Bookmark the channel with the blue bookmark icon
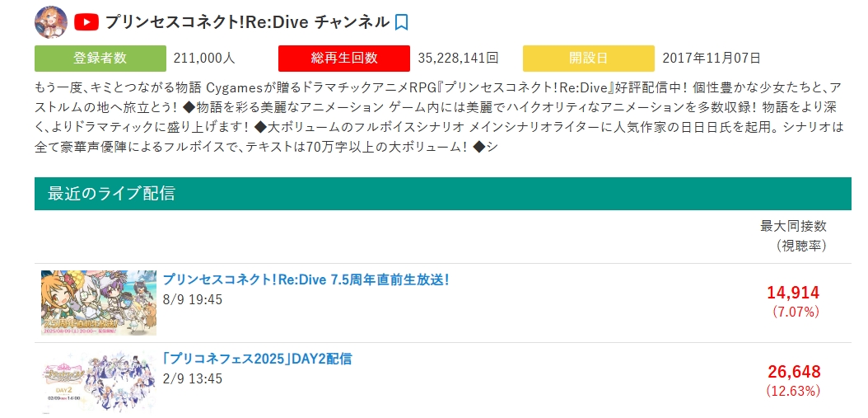 pyautogui.click(x=402, y=22)
